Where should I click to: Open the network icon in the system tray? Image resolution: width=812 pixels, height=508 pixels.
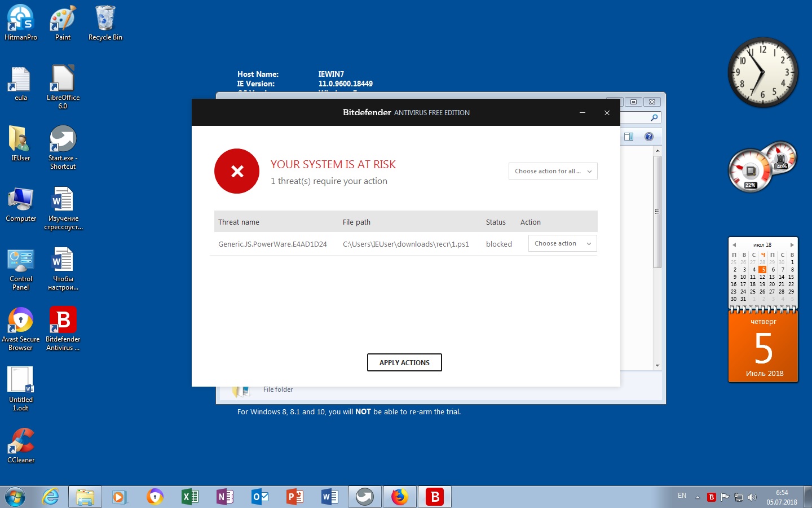(739, 497)
